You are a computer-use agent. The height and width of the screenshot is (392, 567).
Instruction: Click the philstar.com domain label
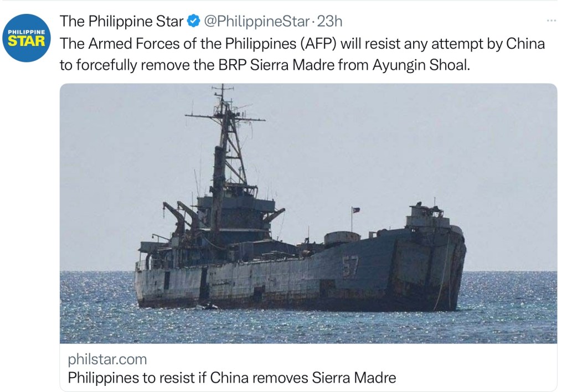click(x=107, y=359)
